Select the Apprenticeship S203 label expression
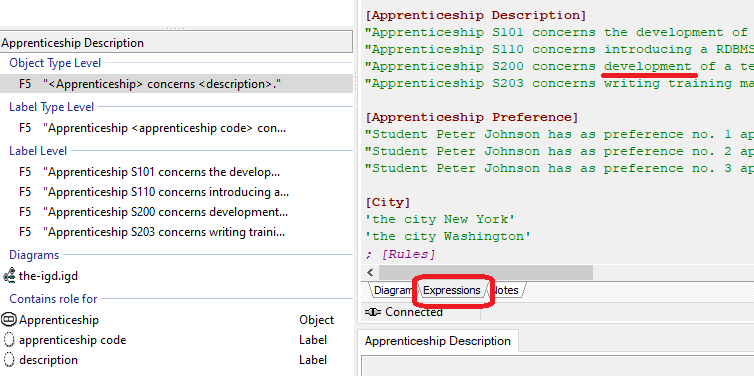Image resolution: width=754 pixels, height=376 pixels. point(176,232)
